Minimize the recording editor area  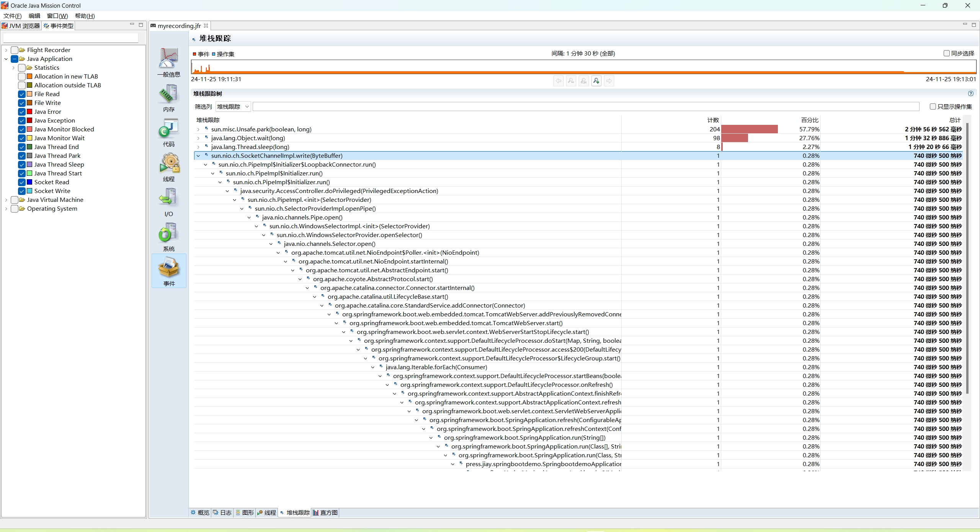pos(965,25)
